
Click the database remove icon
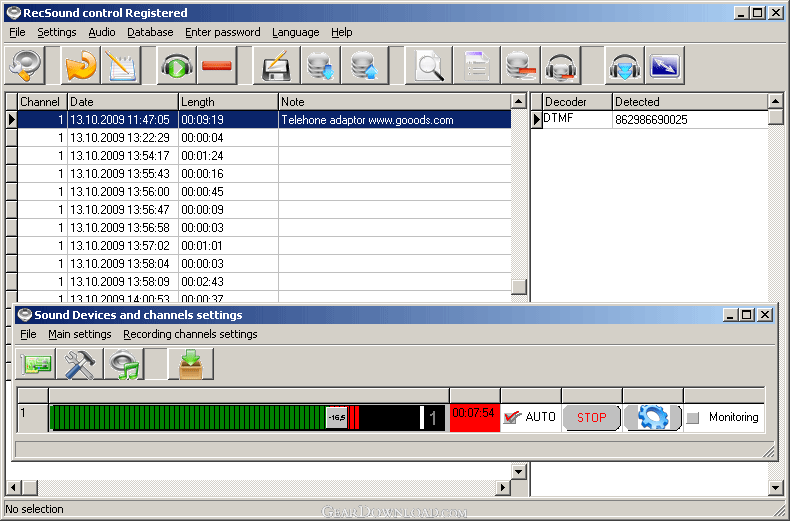520,65
